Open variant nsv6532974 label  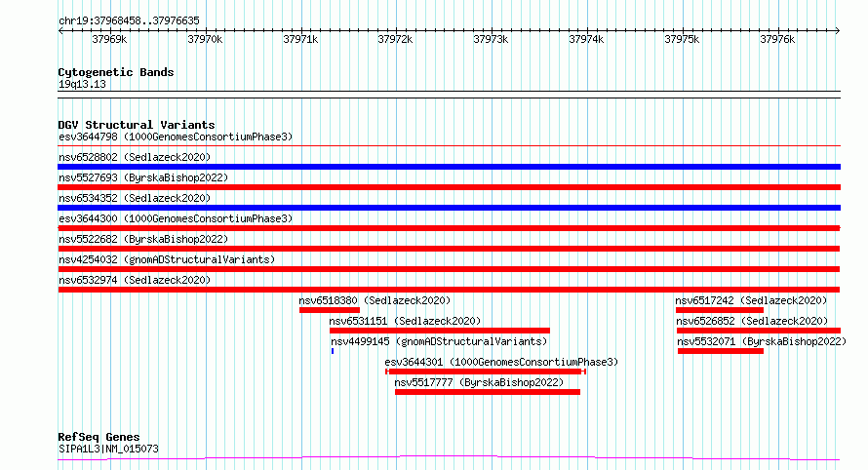click(135, 280)
